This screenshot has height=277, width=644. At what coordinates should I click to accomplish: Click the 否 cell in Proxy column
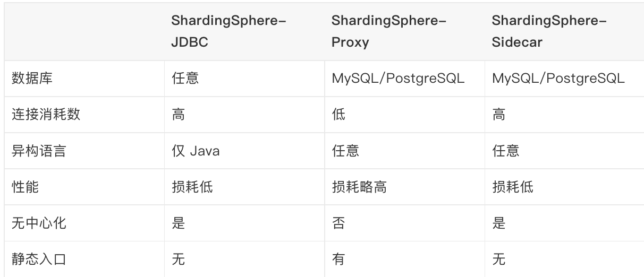point(338,223)
